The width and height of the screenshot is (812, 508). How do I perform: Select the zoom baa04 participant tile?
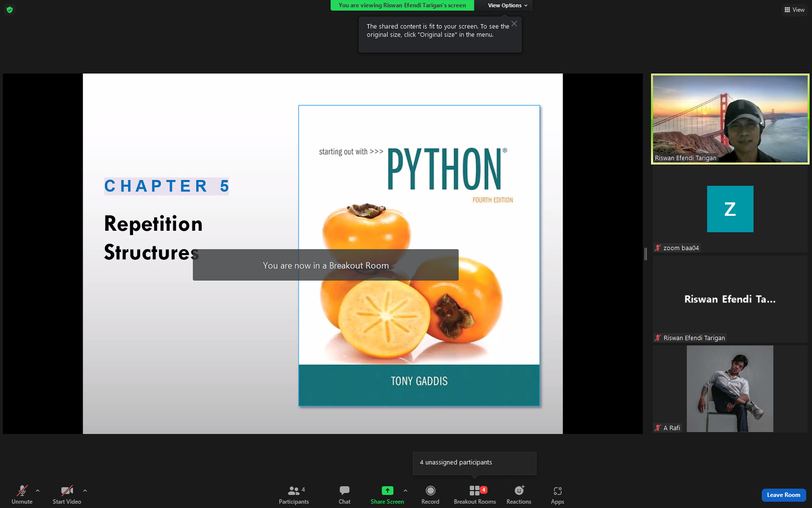730,209
